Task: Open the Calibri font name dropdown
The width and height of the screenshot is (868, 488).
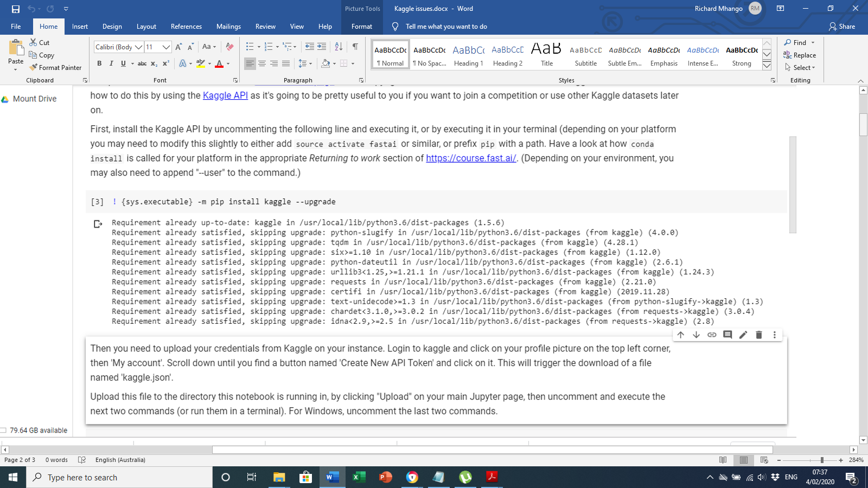Action: 138,47
